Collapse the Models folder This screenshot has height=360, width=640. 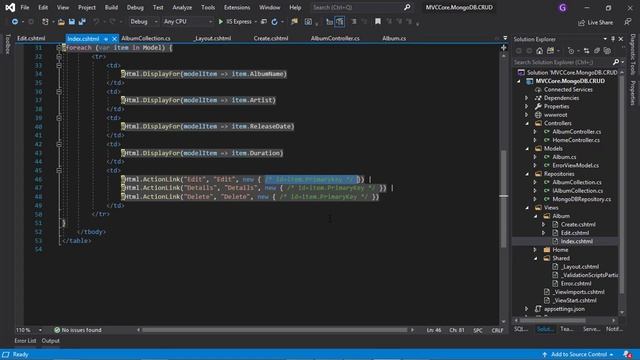click(527, 149)
